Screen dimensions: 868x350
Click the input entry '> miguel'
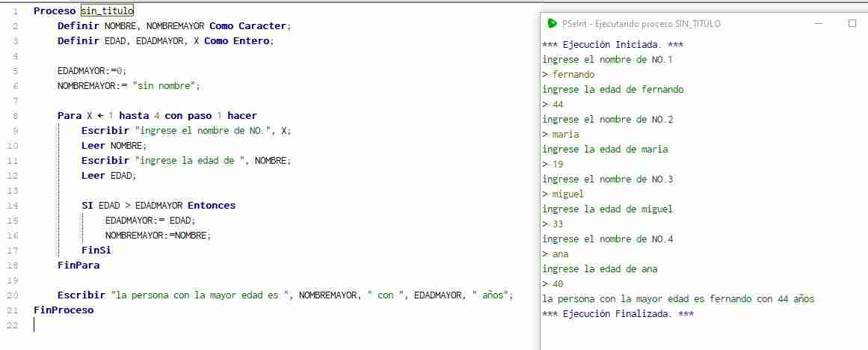click(x=563, y=194)
